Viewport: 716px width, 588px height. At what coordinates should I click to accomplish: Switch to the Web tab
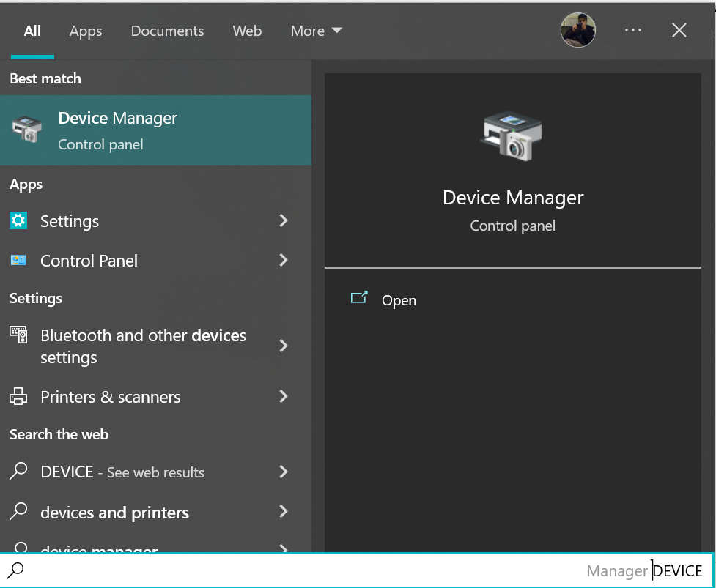[x=247, y=31]
